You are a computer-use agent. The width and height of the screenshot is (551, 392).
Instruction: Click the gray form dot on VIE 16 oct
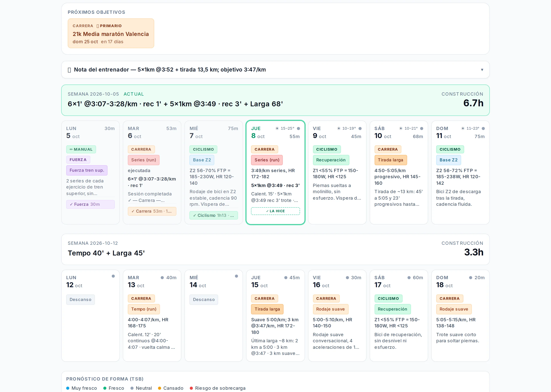click(347, 278)
